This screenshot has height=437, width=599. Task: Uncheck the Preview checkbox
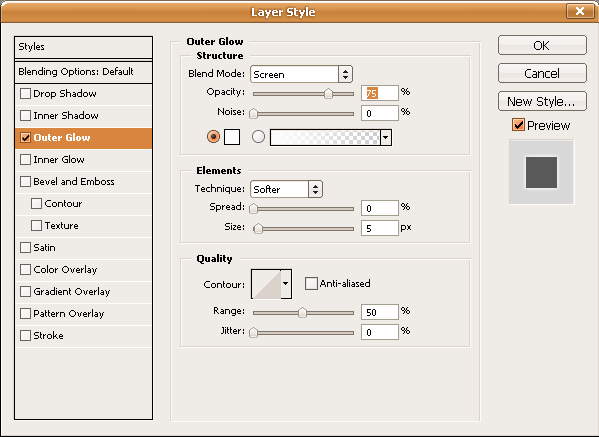518,125
